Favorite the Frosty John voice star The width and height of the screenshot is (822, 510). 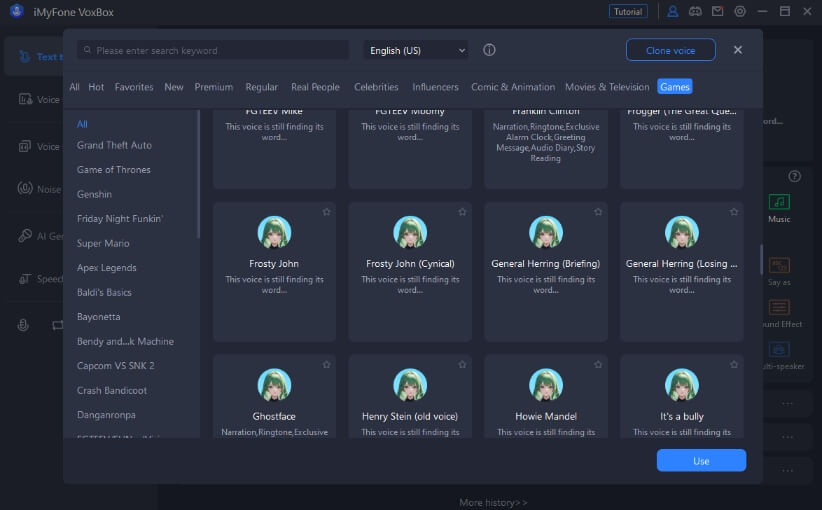tap(327, 212)
